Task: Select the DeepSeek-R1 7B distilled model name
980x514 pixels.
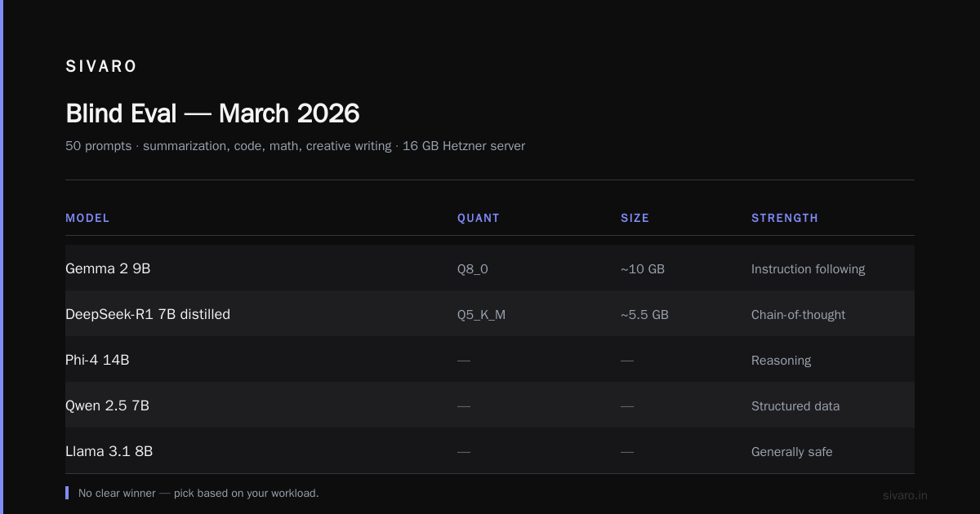Action: [x=148, y=314]
